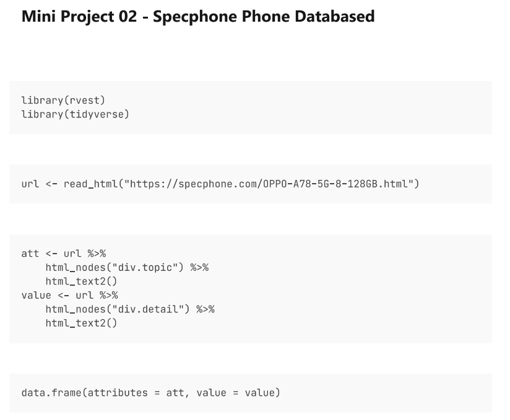Click the word Databased in title
Screen dimensions: 510x420
(x=335, y=17)
